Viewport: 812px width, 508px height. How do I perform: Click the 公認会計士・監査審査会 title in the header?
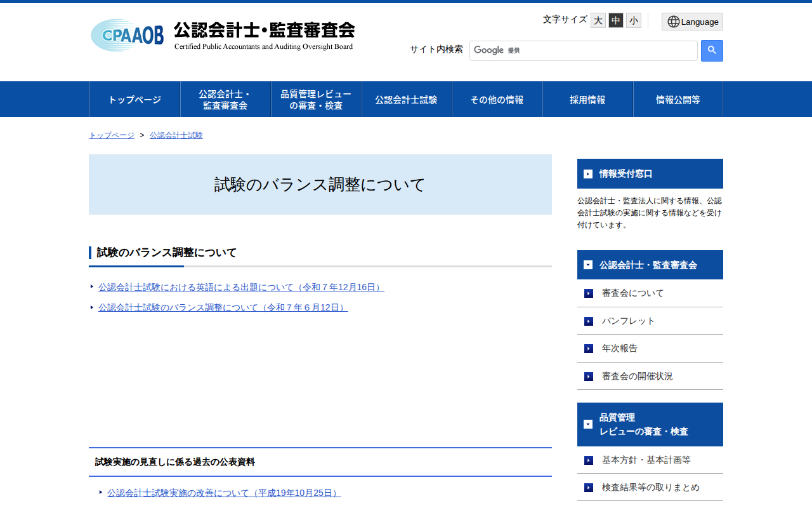(265, 30)
